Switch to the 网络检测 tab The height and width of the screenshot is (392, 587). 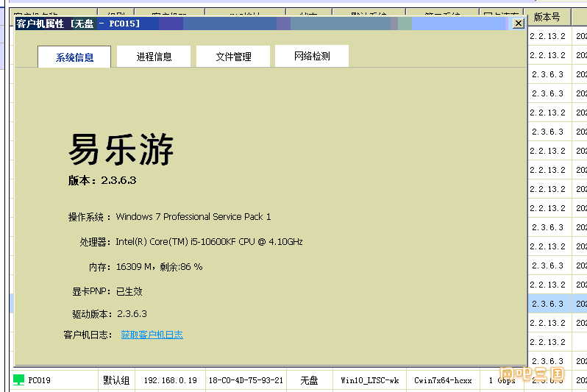click(x=312, y=56)
